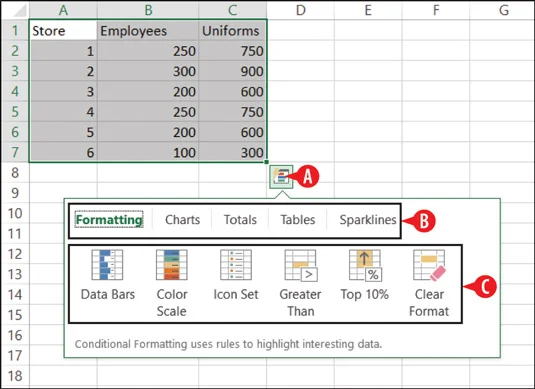This screenshot has height=389, width=535.
Task: Click the Quick Analysis button icon
Action: click(x=281, y=176)
